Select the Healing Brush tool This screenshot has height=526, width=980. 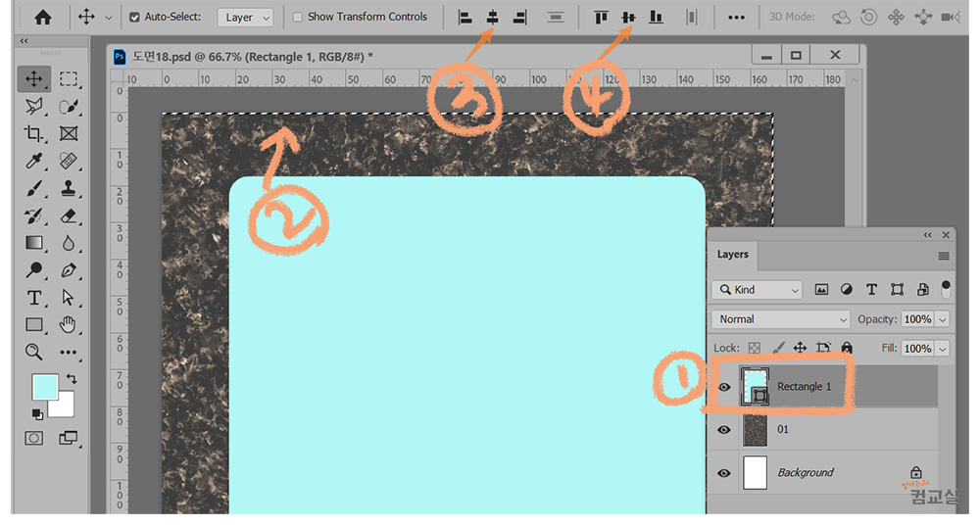tap(69, 162)
